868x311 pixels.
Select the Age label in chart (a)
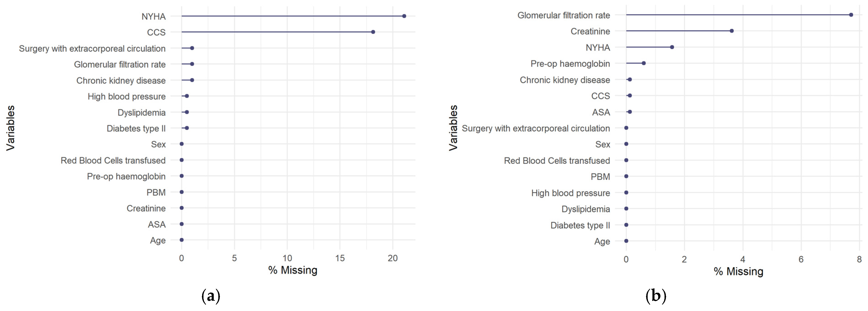(x=158, y=240)
